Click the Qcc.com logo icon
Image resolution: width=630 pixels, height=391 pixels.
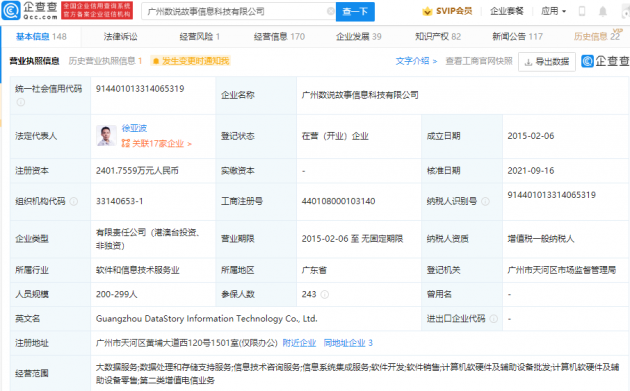[10, 11]
